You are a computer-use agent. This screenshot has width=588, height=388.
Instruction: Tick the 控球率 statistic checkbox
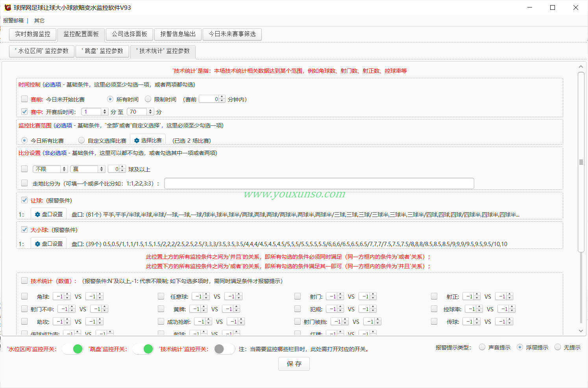434,309
